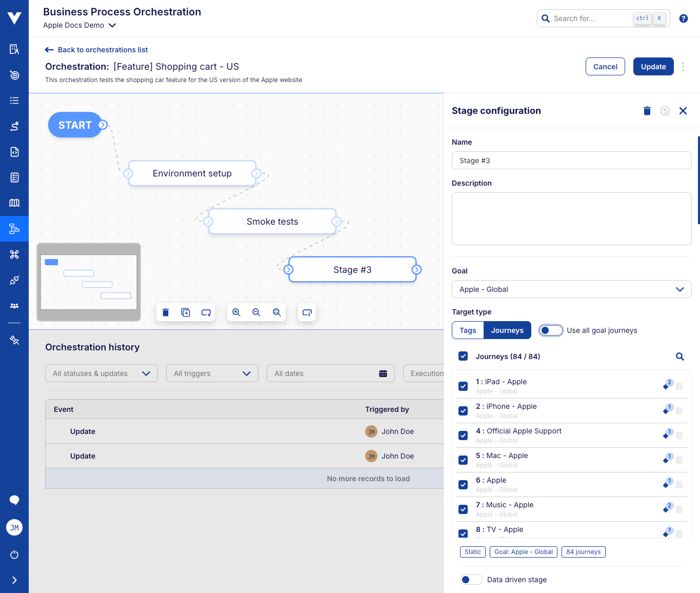
Task: Uncheck the 6 : Apple journey checkbox
Action: tap(463, 485)
